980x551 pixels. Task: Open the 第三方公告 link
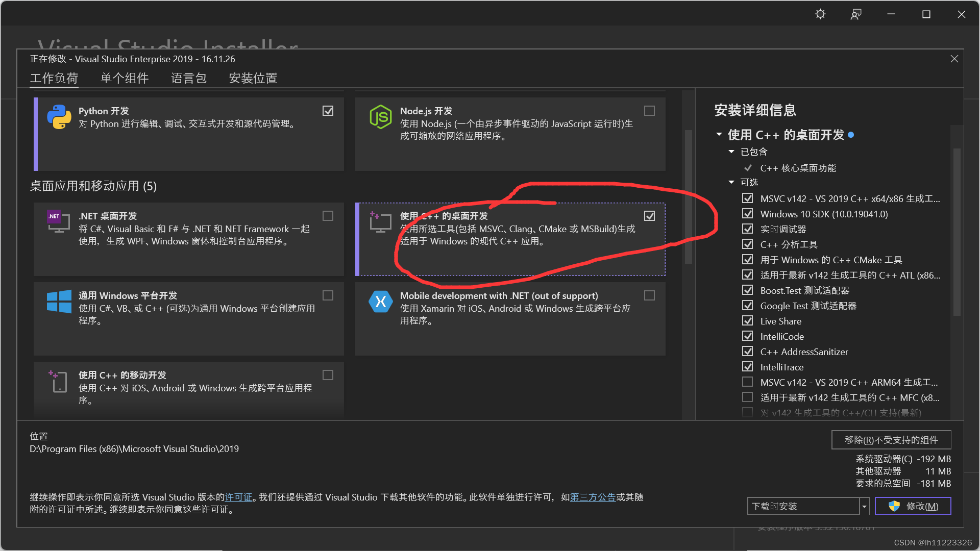(592, 497)
